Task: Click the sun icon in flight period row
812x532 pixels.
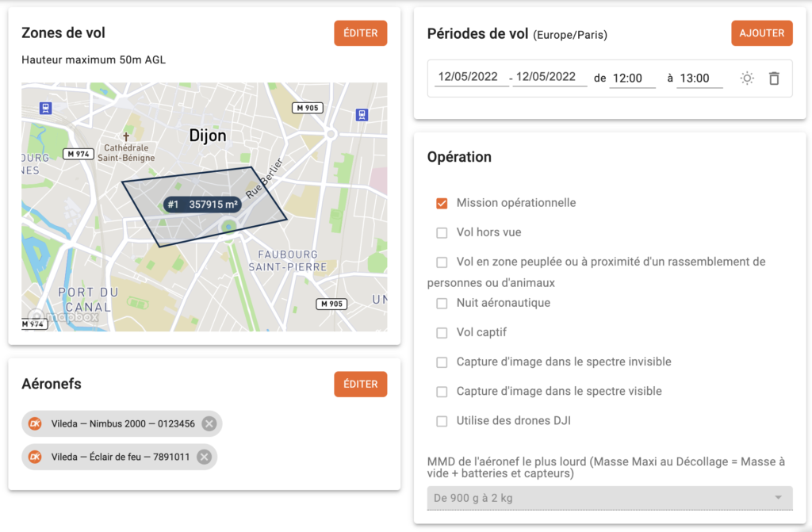Action: (747, 78)
